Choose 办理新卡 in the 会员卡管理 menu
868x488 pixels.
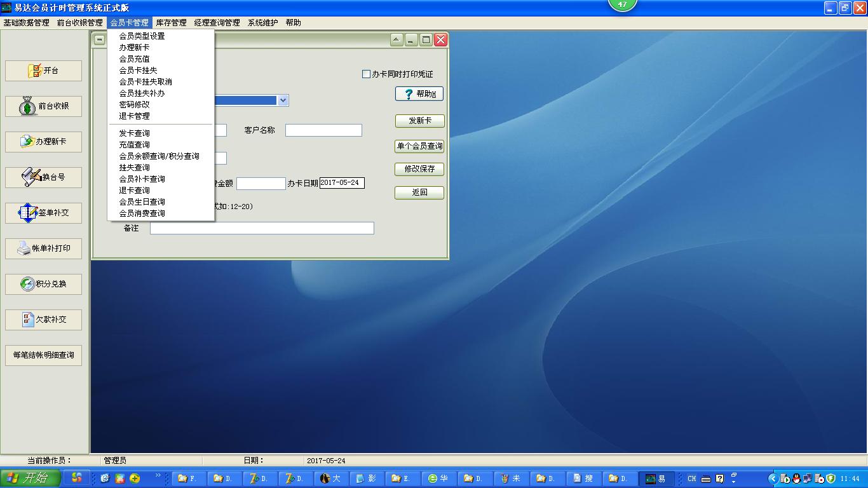point(161,48)
